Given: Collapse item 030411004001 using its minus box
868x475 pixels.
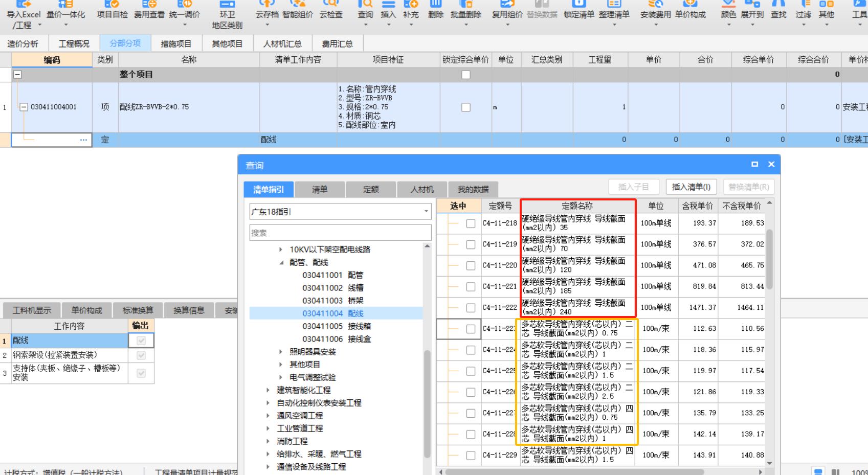Looking at the screenshot, I should (23, 107).
